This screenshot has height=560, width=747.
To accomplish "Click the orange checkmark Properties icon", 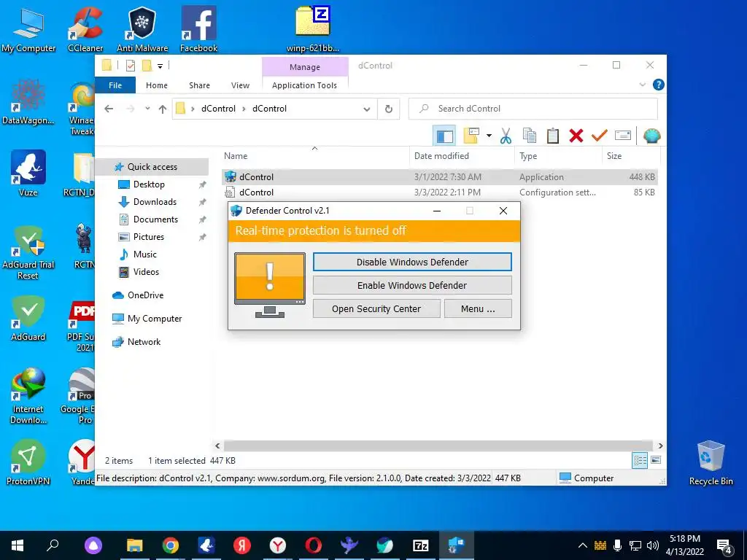I will (x=600, y=136).
